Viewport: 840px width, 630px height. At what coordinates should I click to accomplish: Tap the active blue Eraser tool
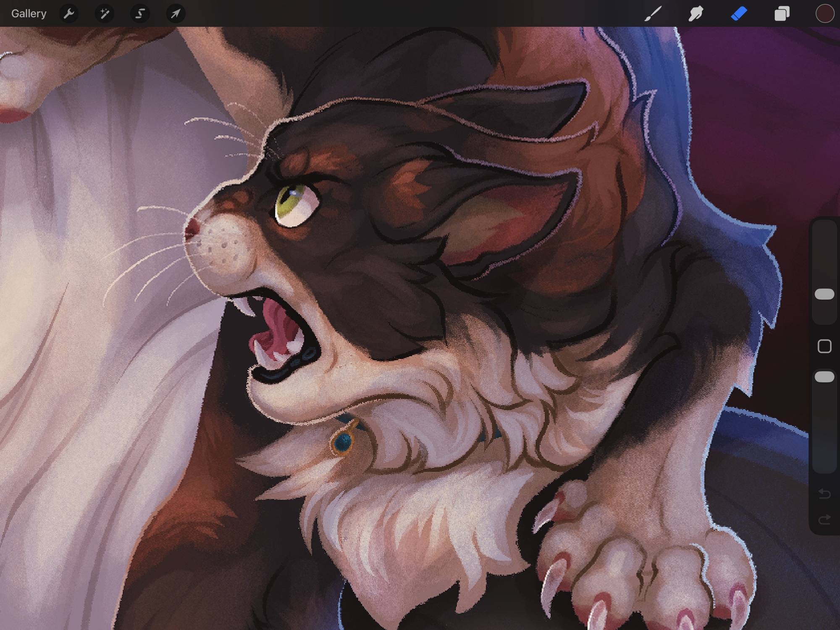(x=739, y=13)
